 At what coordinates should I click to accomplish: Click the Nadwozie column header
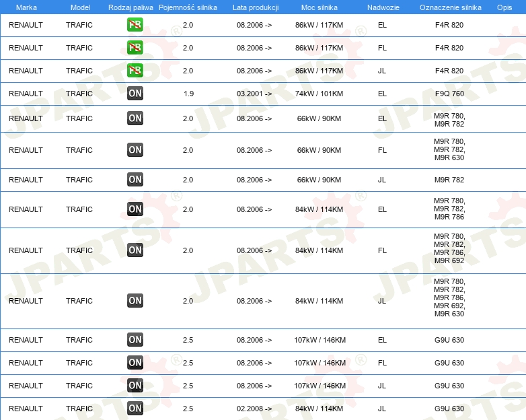click(383, 7)
